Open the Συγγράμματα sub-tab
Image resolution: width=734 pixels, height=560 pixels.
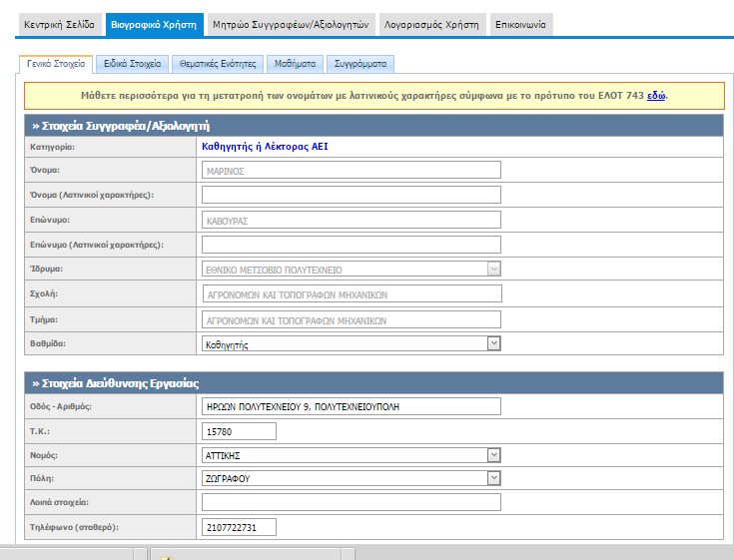[x=361, y=64]
